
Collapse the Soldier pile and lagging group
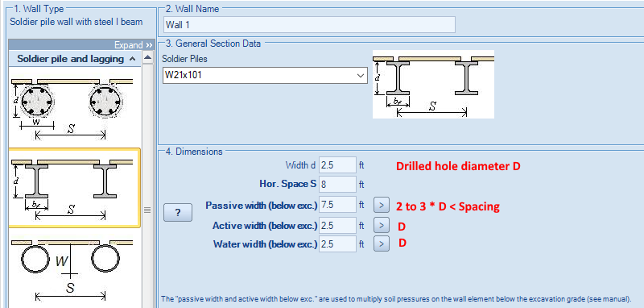coord(132,59)
